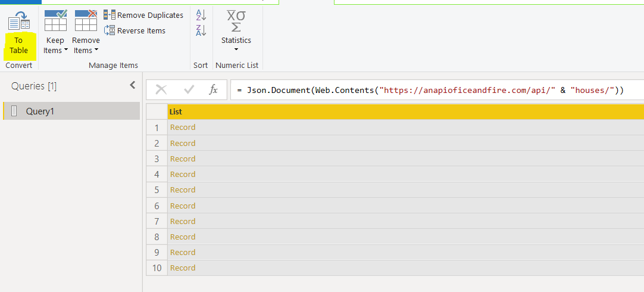Click the Statistics sigma icon
The image size is (644, 292).
pyautogui.click(x=236, y=21)
